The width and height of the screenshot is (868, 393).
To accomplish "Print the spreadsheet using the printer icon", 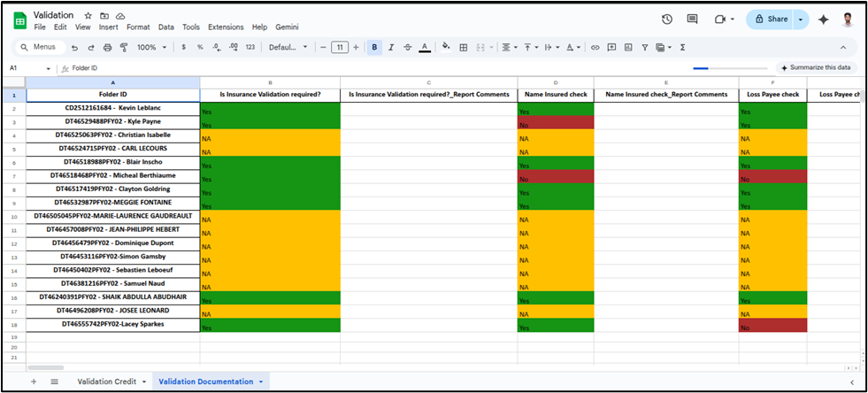I will click(105, 47).
